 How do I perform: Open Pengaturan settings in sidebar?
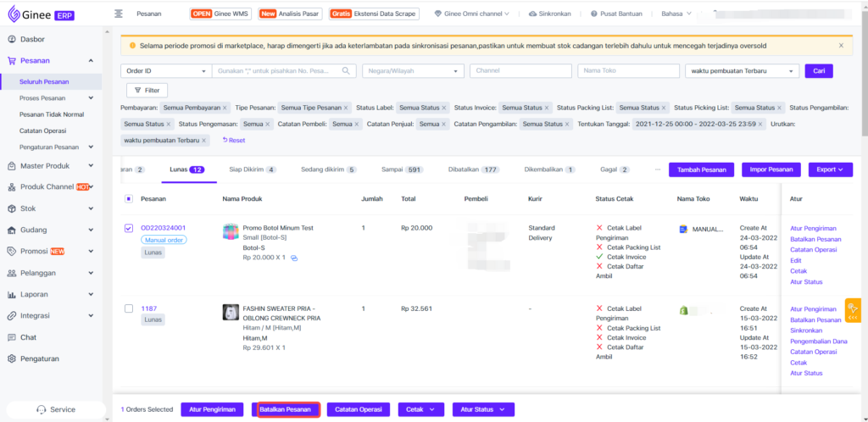tap(39, 359)
